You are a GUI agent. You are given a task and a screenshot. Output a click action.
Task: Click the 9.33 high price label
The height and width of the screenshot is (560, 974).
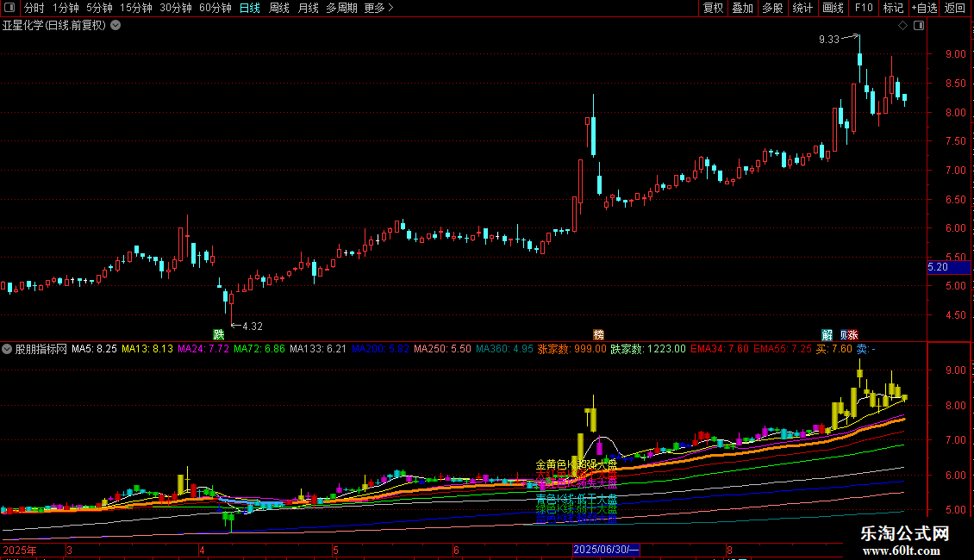(828, 40)
